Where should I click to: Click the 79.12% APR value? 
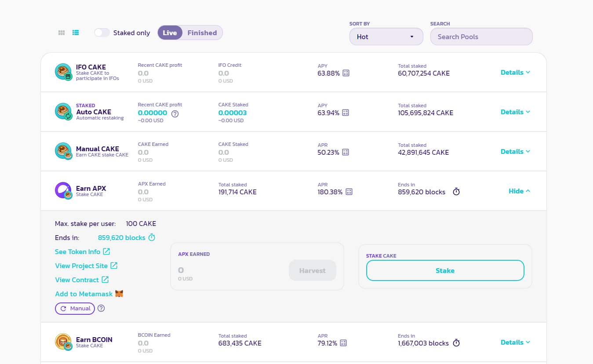click(327, 343)
